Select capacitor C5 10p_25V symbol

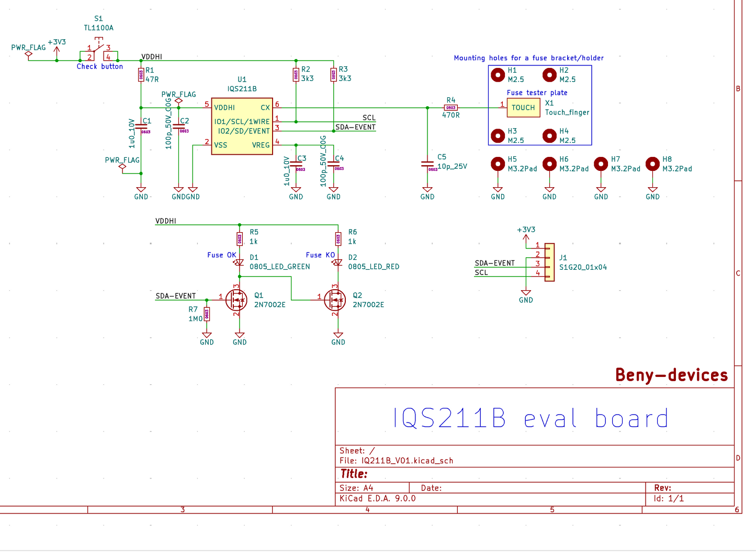pos(427,164)
